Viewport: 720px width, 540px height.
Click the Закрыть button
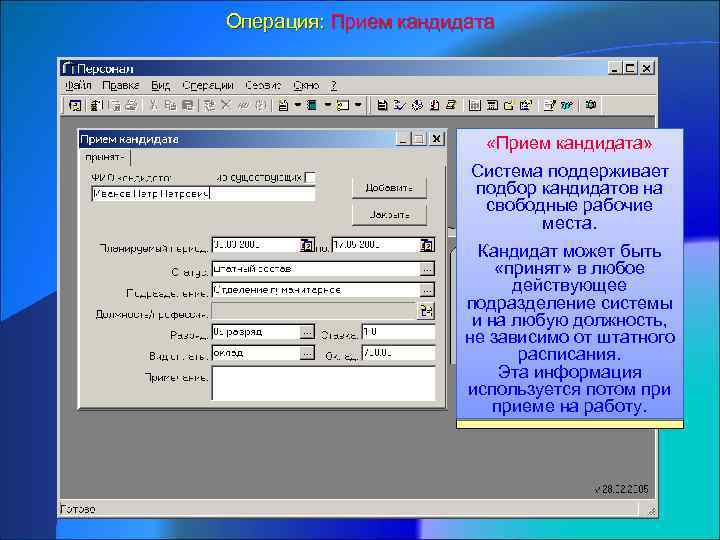tap(389, 214)
